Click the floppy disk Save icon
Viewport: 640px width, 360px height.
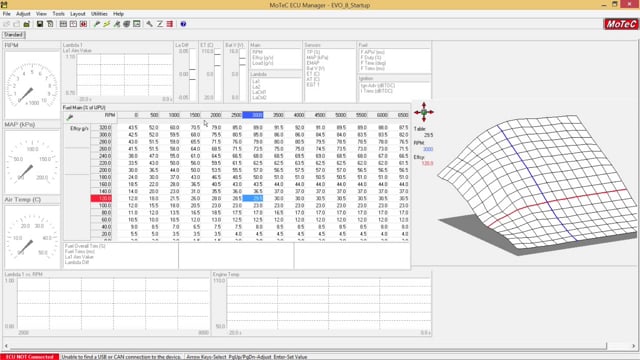click(40, 24)
